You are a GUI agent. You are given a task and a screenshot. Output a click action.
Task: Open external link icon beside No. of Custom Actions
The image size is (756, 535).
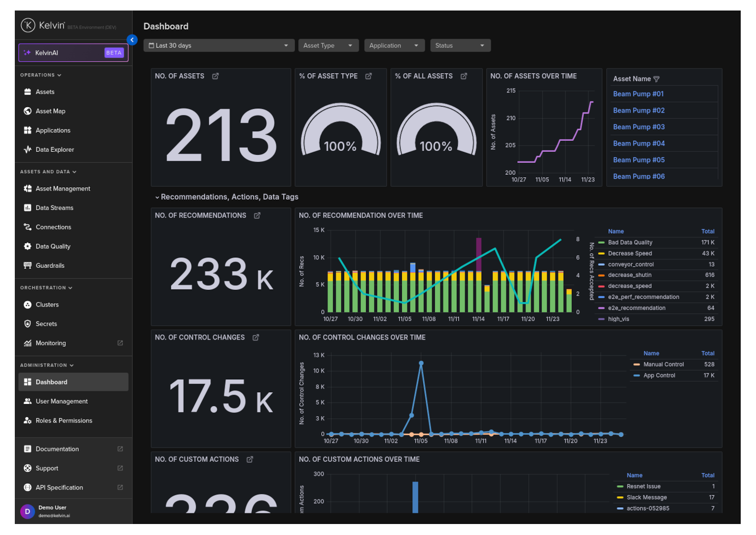tap(250, 459)
